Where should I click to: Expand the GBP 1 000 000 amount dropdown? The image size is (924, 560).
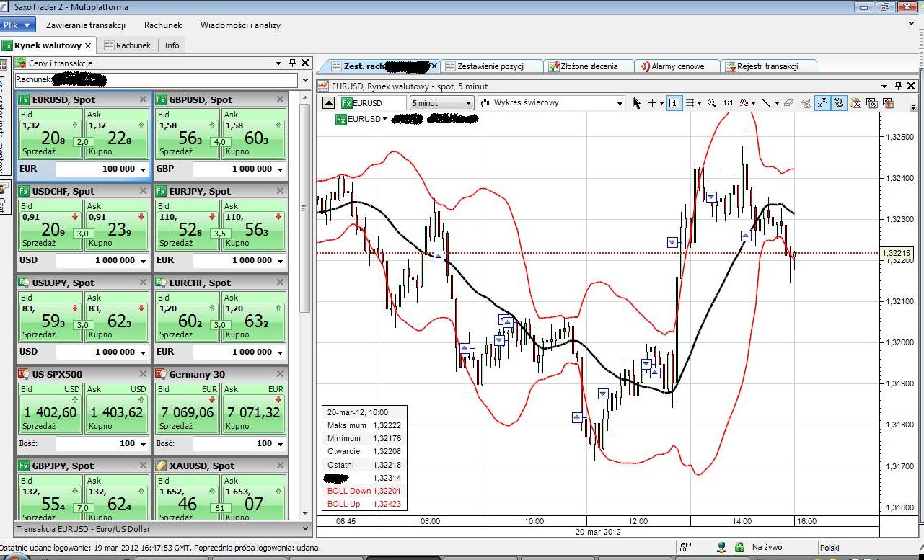(x=281, y=169)
